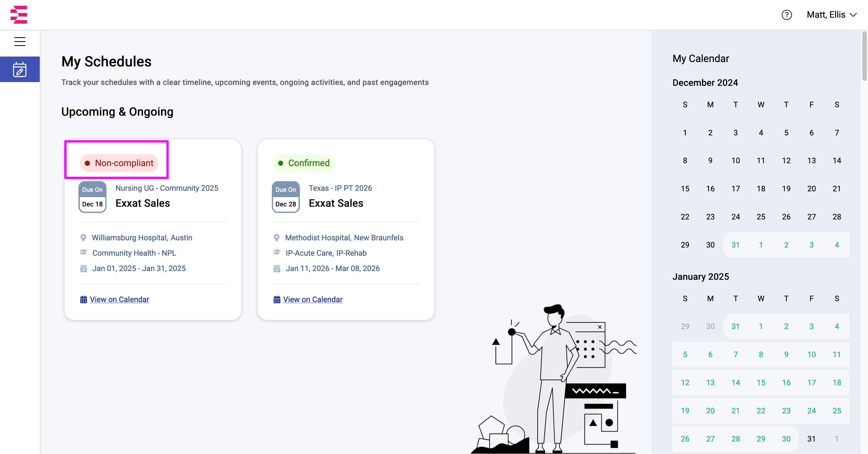Click graduation cap icon beside Community Health - NPL

click(x=84, y=252)
